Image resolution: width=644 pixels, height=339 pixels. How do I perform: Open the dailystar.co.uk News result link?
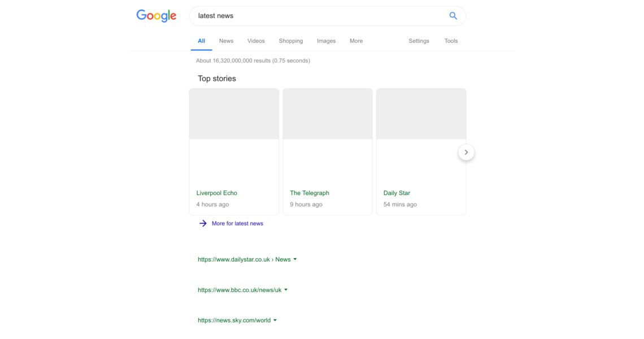click(243, 259)
